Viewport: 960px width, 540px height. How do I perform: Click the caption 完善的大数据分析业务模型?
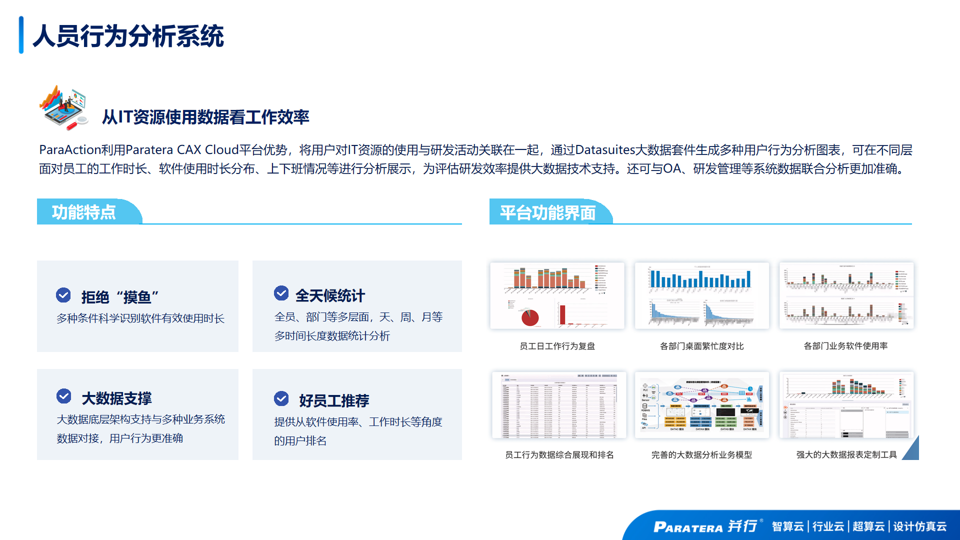(x=702, y=455)
